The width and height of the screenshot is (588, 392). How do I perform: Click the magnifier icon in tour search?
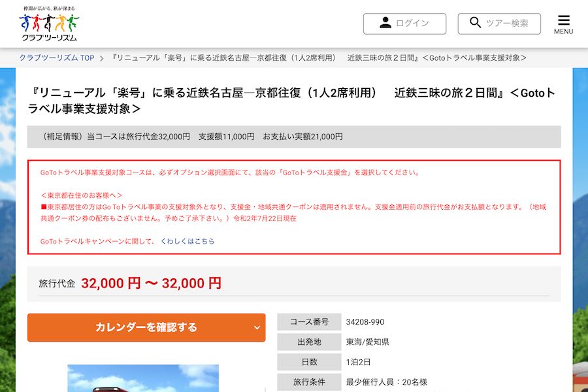tap(475, 22)
